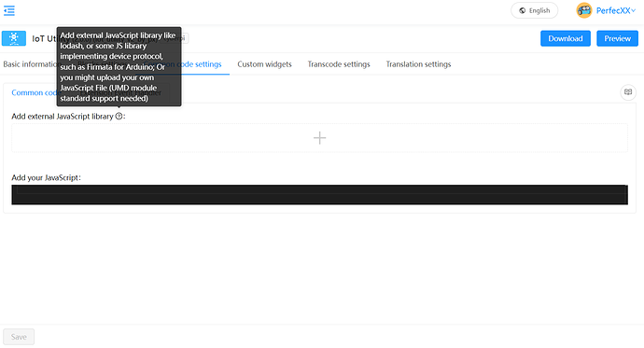Click the PerfecXX user avatar
This screenshot has height=348, width=644.
point(584,10)
